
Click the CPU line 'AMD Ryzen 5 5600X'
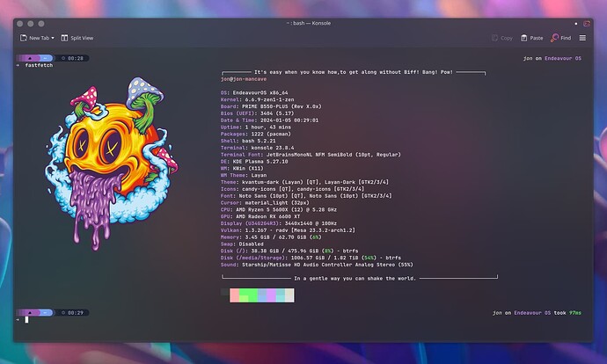[x=278, y=209]
